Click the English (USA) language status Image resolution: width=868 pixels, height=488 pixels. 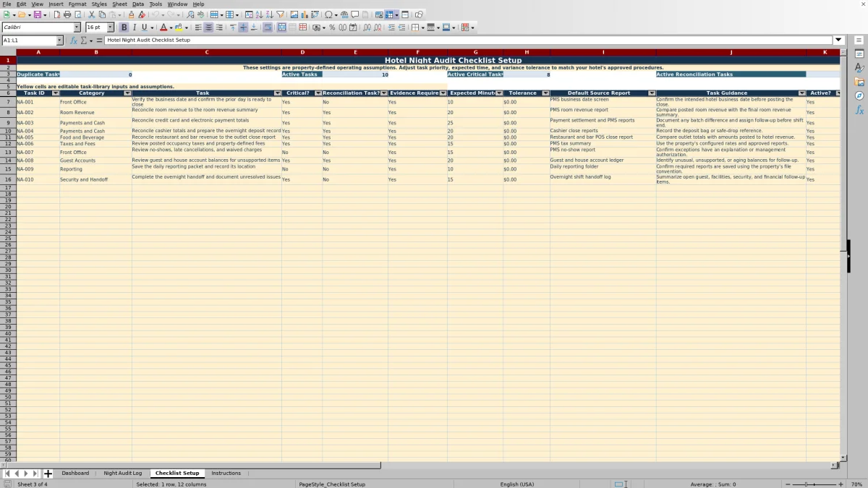tap(517, 484)
